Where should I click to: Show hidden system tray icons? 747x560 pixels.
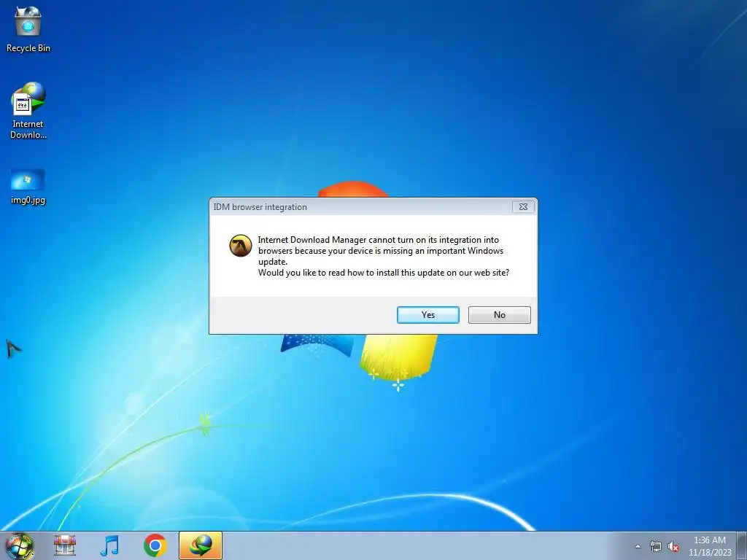coord(638,546)
